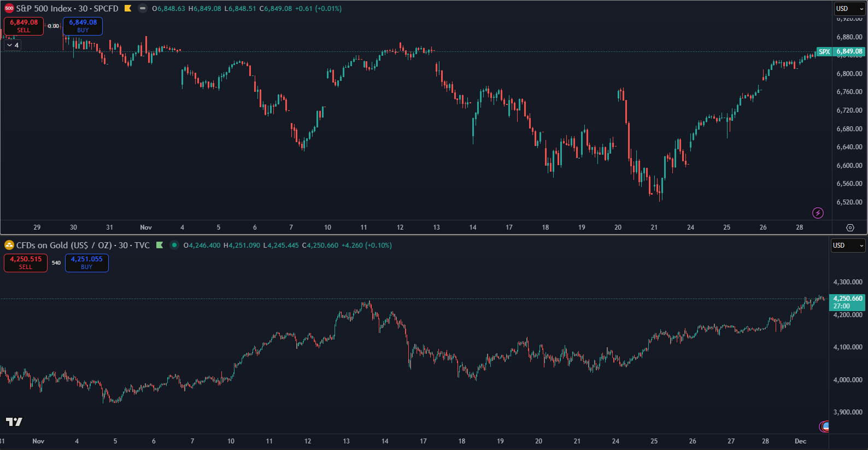The image size is (868, 450).
Task: Click the TradingView logo in the Gold chart
Action: tap(14, 422)
